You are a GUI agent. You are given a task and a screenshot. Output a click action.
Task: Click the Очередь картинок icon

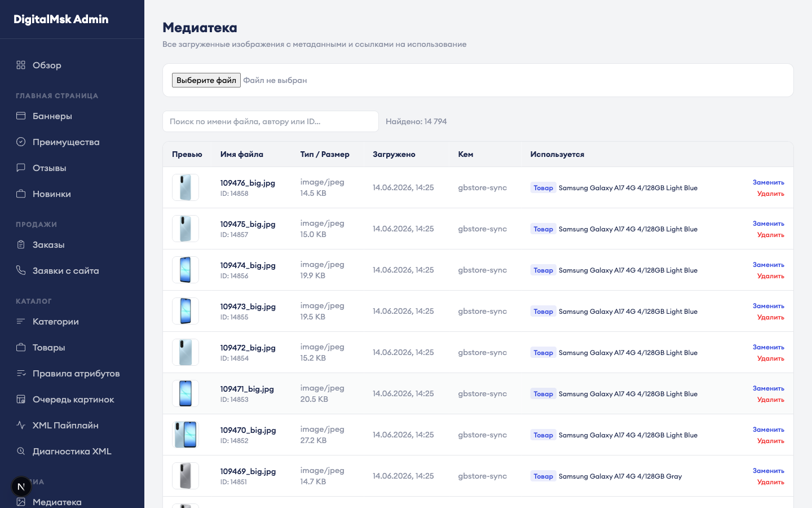(21, 399)
